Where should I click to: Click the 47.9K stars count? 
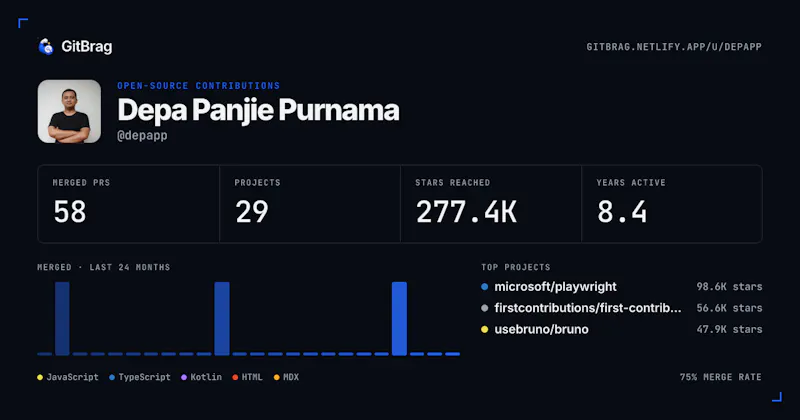click(x=730, y=330)
